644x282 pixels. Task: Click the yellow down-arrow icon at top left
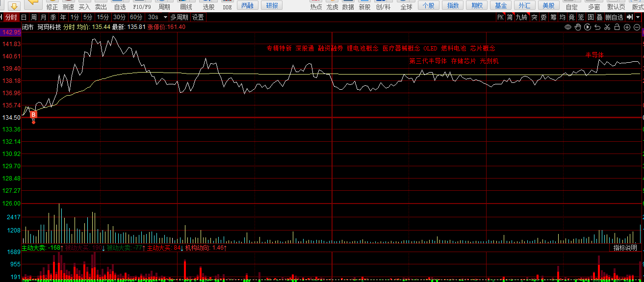[14, 6]
